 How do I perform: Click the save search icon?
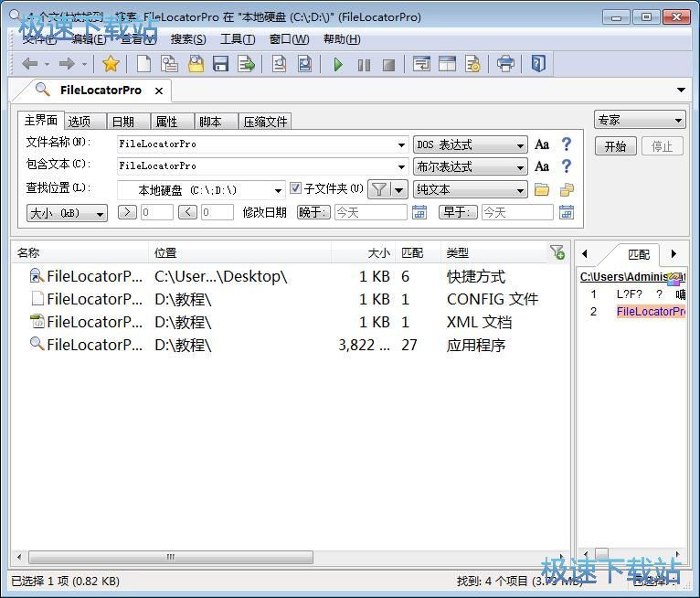(220, 64)
